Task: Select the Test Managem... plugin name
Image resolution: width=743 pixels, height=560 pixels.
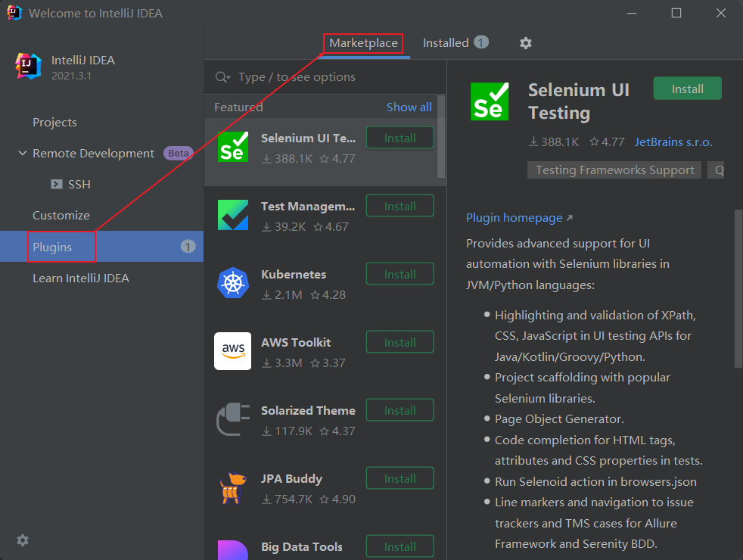Action: [x=307, y=206]
